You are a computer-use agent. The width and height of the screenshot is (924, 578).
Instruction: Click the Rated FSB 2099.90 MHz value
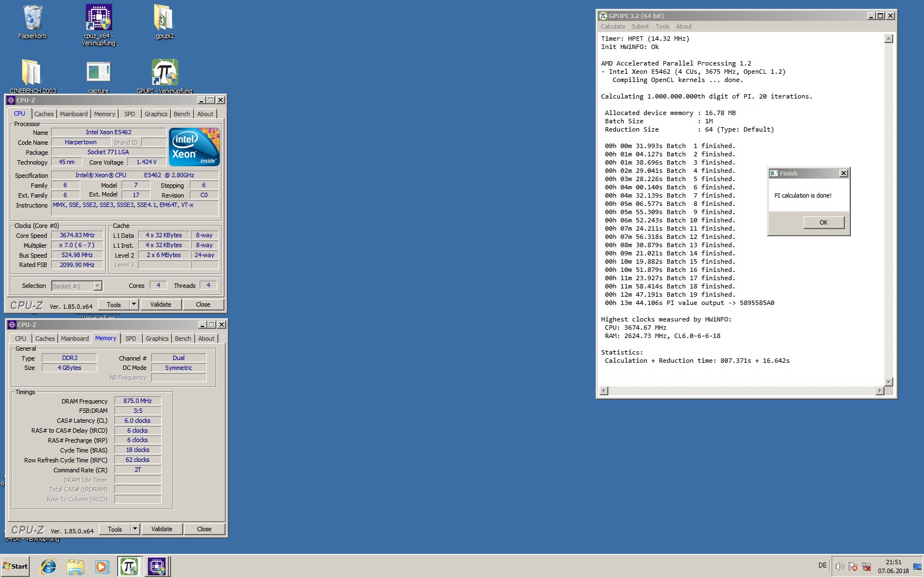click(x=77, y=265)
